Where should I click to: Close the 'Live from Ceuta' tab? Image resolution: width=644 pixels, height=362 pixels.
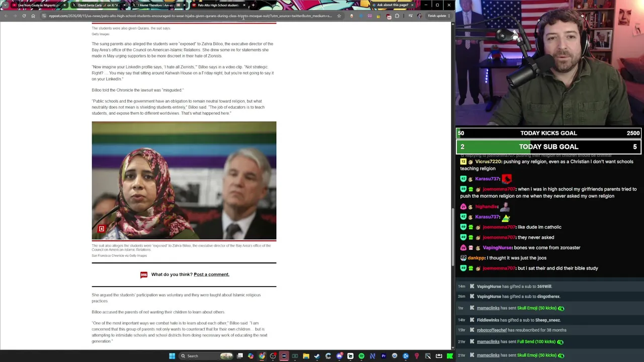[x=64, y=5]
